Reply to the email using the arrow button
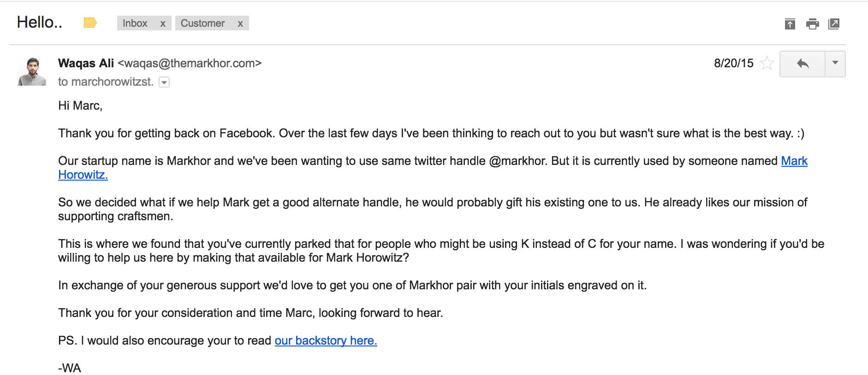 coord(803,64)
